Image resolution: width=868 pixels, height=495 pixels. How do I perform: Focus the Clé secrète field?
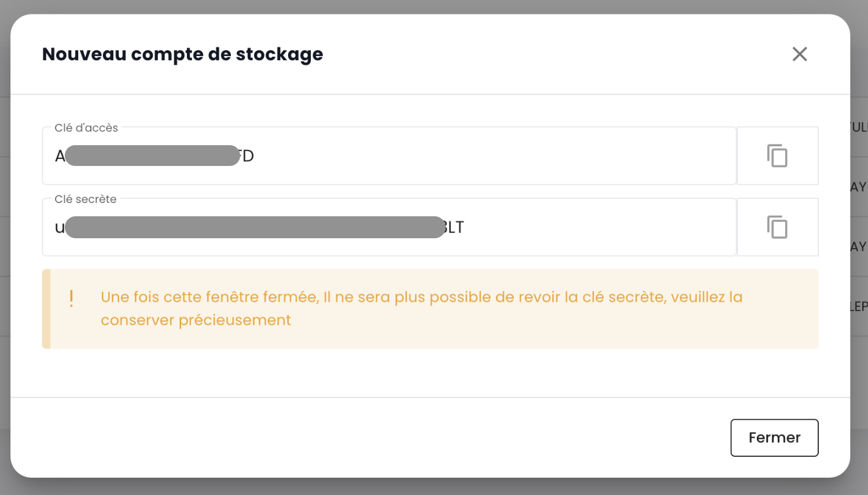[579, 227]
